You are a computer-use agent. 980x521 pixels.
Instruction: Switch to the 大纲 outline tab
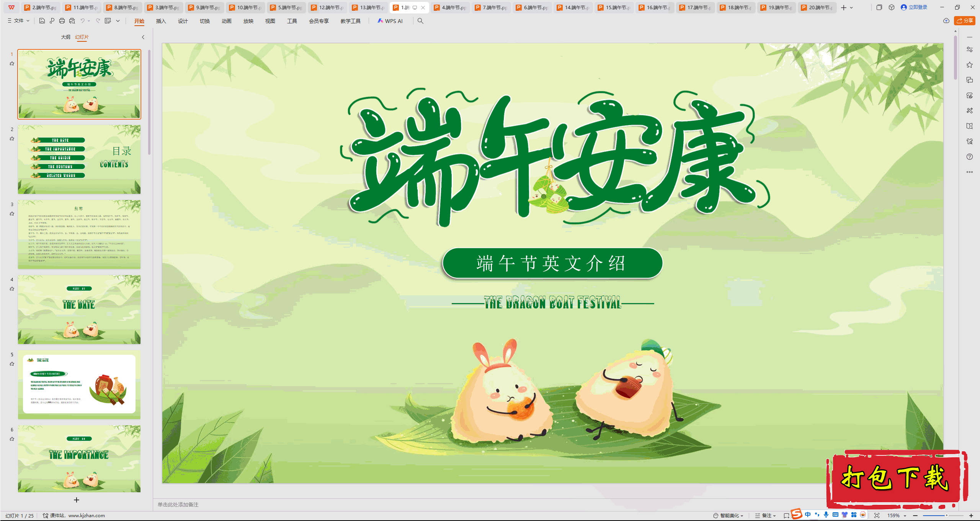[65, 37]
